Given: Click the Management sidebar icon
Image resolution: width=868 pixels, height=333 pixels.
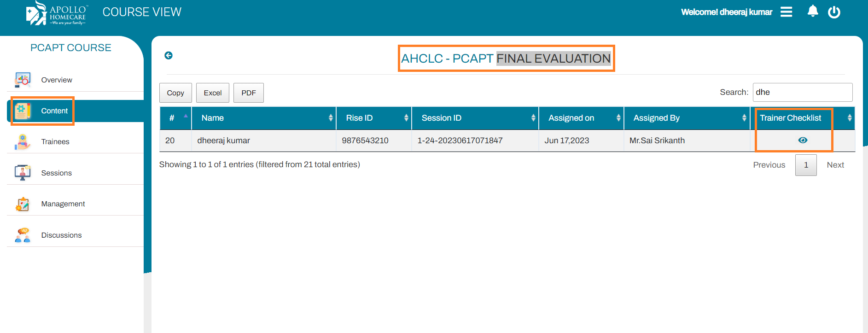Looking at the screenshot, I should click(x=23, y=204).
